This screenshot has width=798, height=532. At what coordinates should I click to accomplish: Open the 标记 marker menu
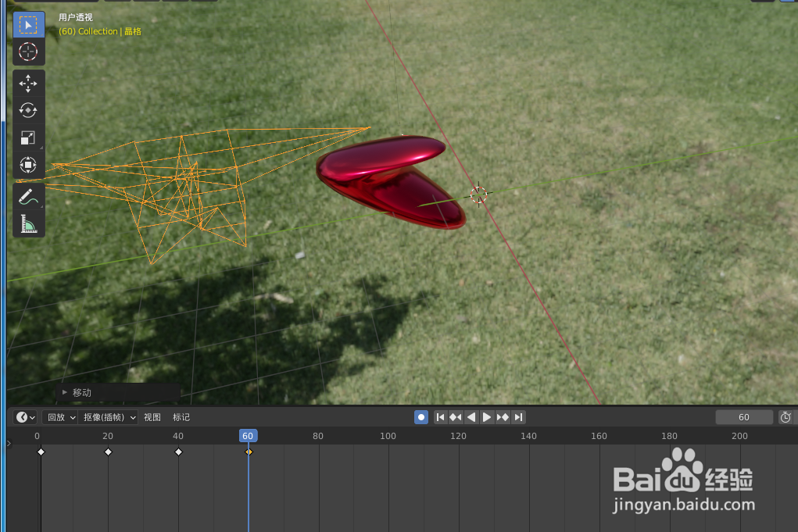pyautogui.click(x=181, y=417)
